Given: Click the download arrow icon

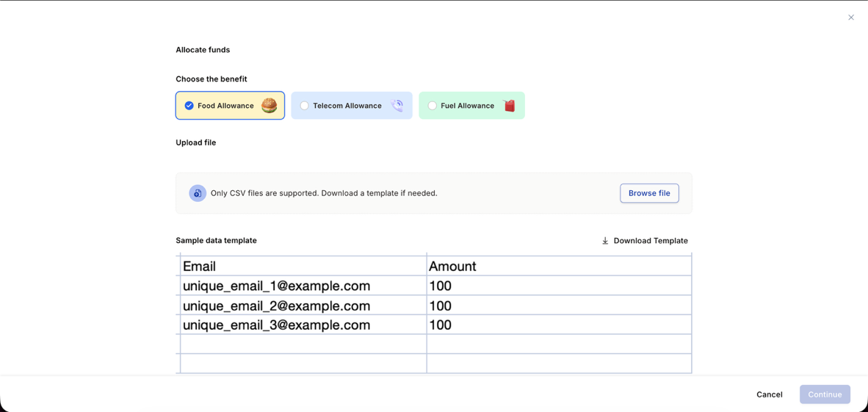Looking at the screenshot, I should pyautogui.click(x=605, y=241).
